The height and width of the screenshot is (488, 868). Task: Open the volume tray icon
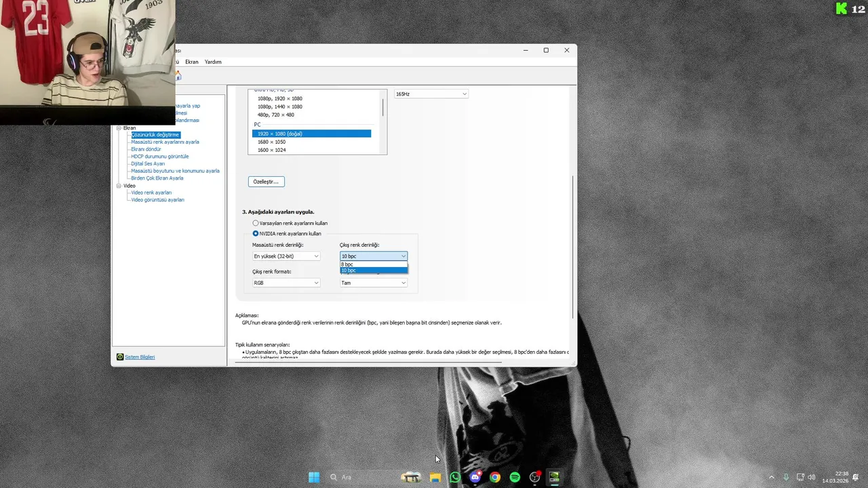click(x=812, y=477)
